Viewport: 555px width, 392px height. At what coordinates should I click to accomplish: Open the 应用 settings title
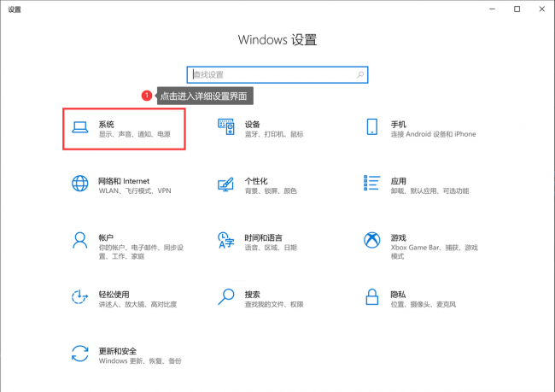click(398, 181)
